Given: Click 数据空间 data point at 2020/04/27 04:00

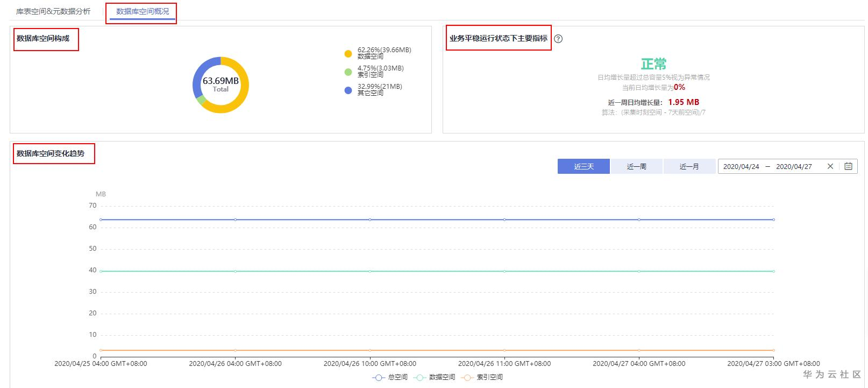Looking at the screenshot, I should pyautogui.click(x=639, y=271).
